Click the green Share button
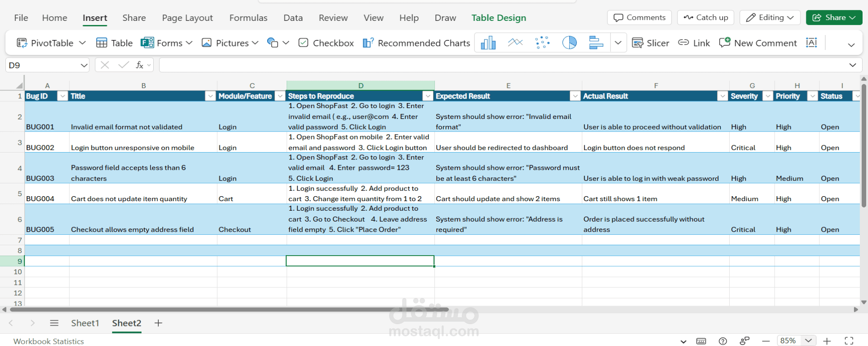This screenshot has width=868, height=346. (x=834, y=17)
